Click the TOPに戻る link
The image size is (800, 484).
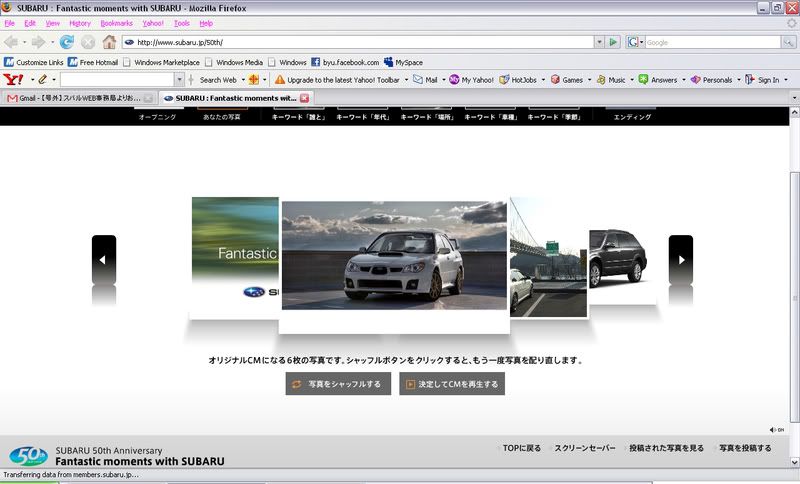[521, 448]
